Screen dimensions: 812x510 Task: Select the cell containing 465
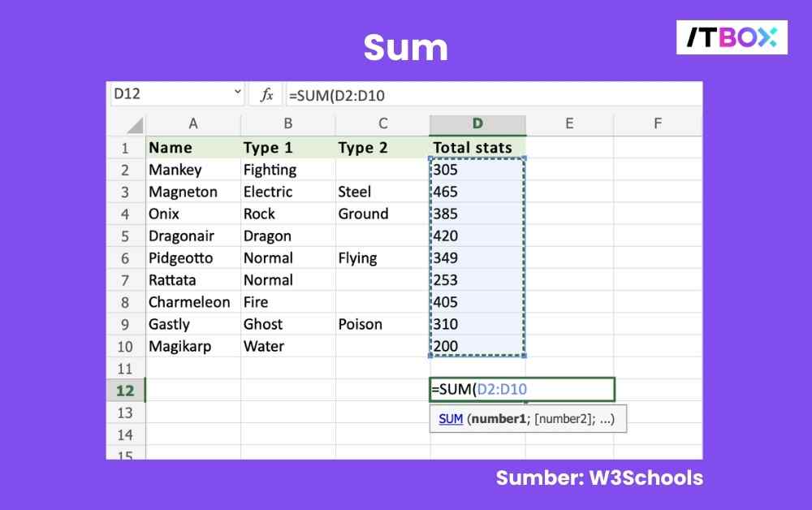(477, 192)
